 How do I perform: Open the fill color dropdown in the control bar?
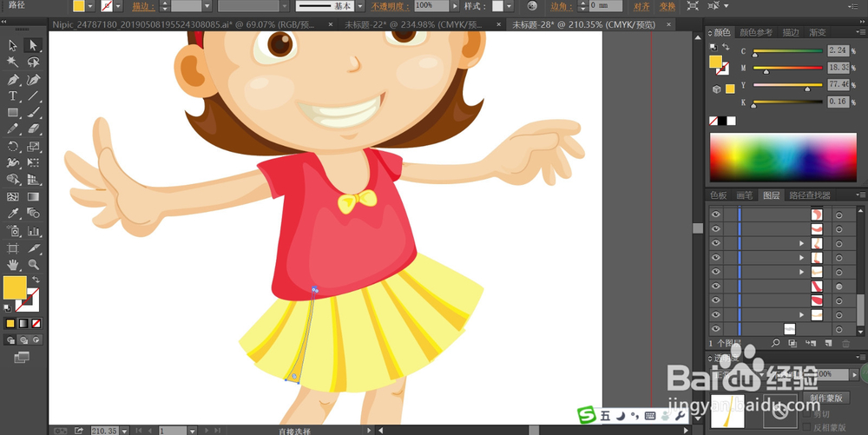89,6
